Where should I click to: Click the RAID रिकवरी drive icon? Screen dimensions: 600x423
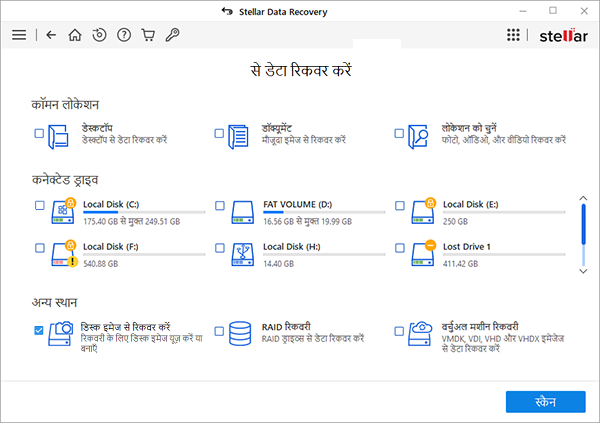tap(240, 330)
